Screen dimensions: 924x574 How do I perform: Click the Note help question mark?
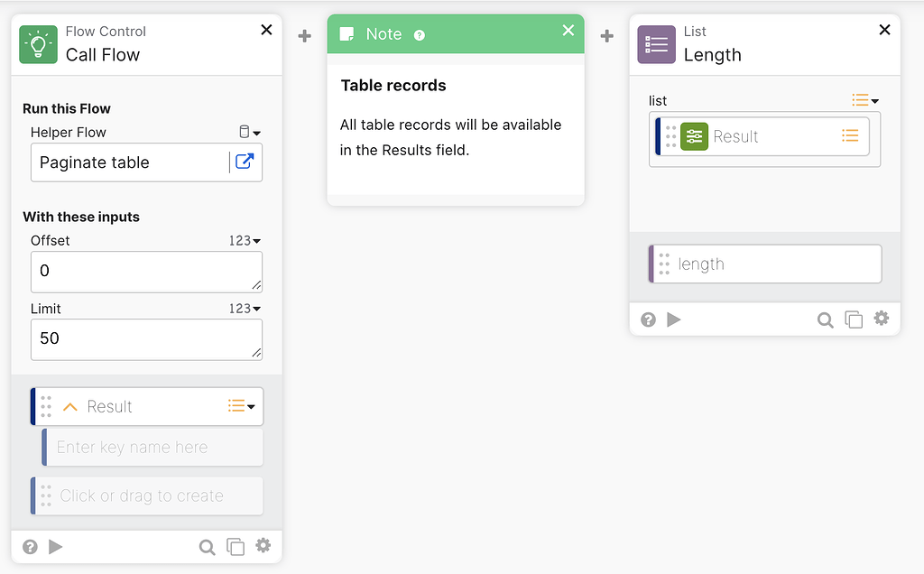click(x=419, y=35)
